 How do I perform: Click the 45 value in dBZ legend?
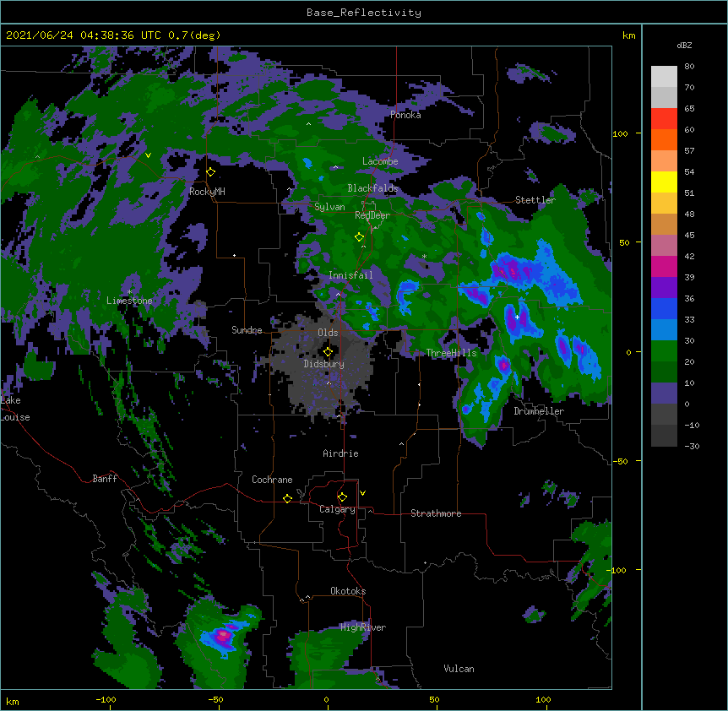pyautogui.click(x=689, y=236)
